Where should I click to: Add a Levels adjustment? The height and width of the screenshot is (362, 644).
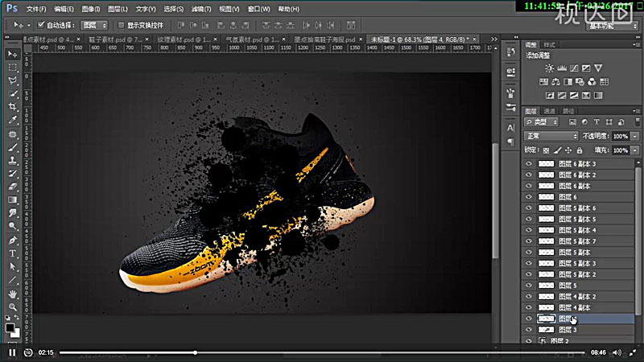tap(561, 68)
